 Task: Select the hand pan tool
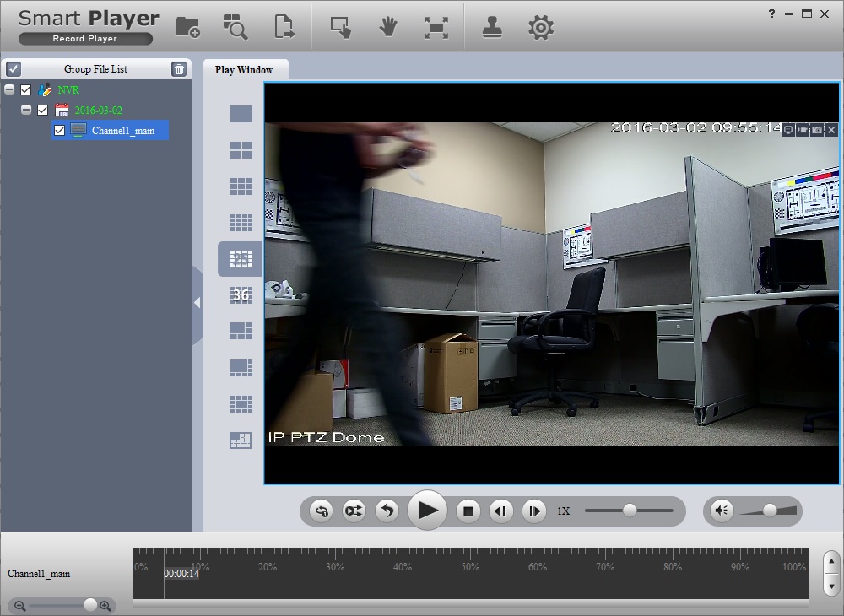pos(387,27)
